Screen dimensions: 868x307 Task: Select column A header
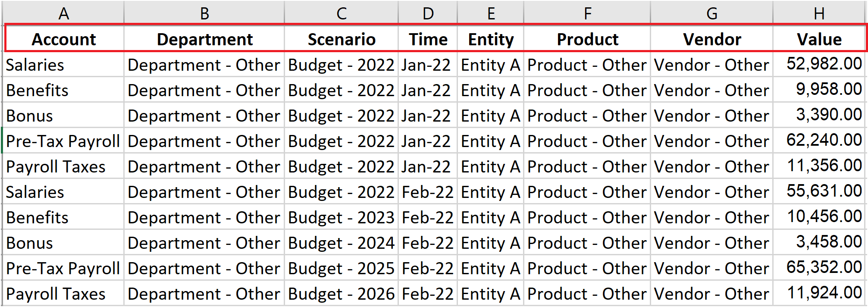tap(63, 13)
